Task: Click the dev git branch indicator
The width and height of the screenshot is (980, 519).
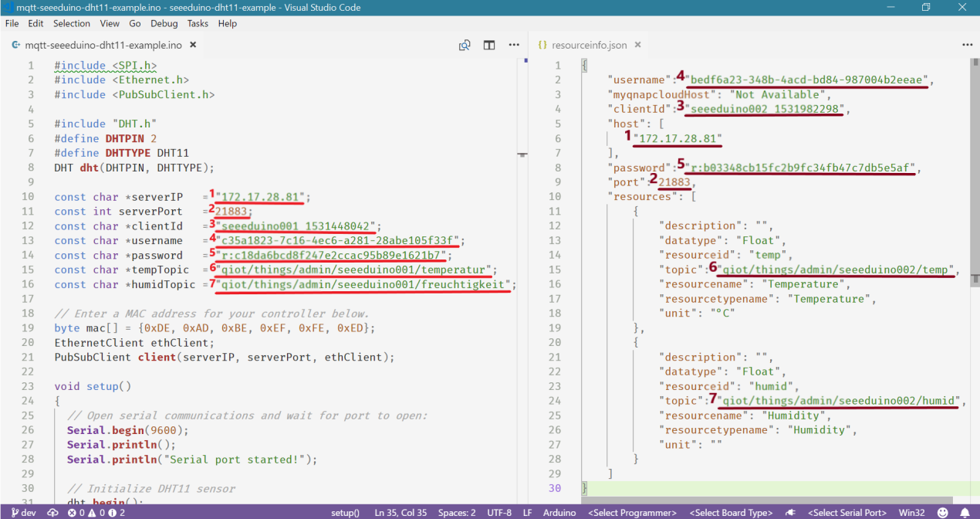Action: click(x=22, y=512)
